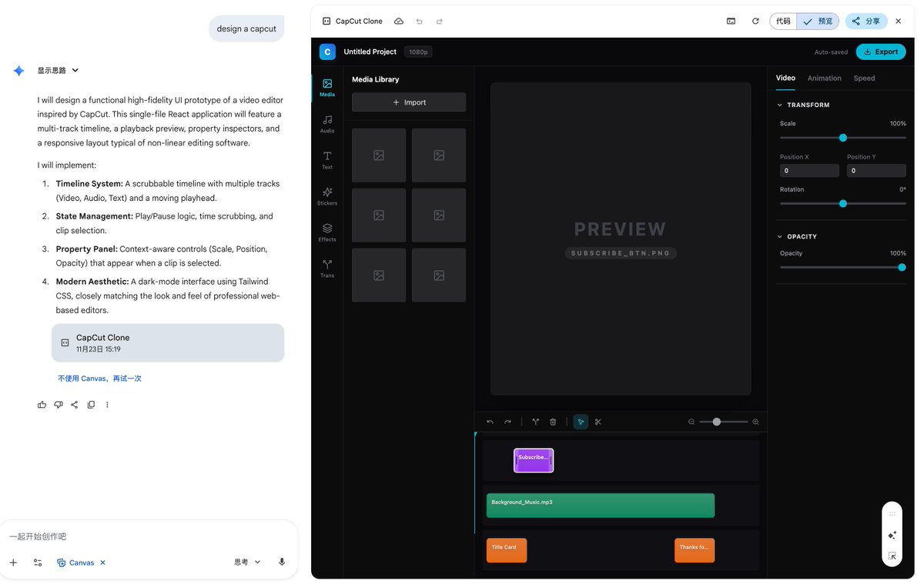Click the 分享 share button
924x584 pixels.
(866, 22)
